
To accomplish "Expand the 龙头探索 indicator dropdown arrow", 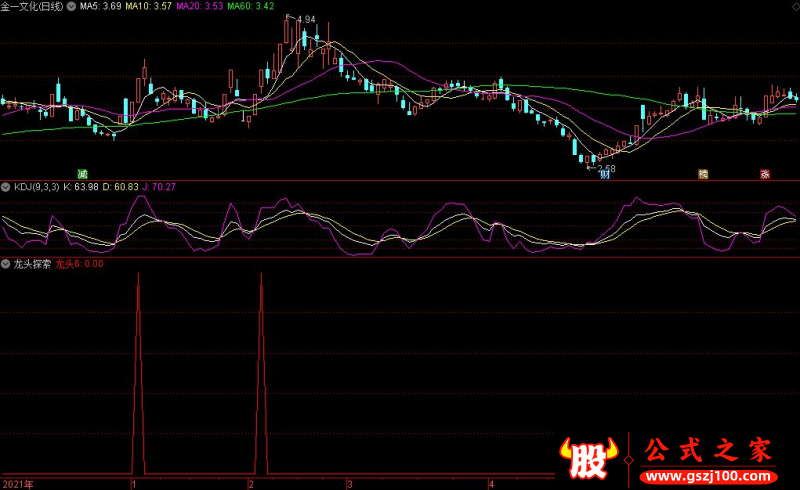I will 5,265.
